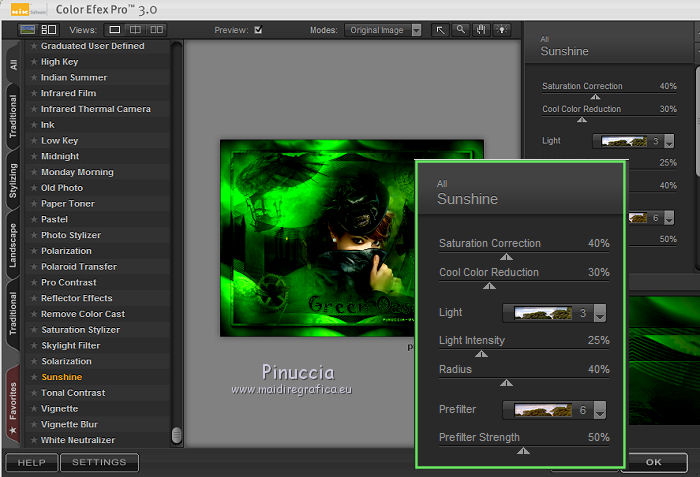Select the highlighted Sunshine filter

click(x=62, y=377)
